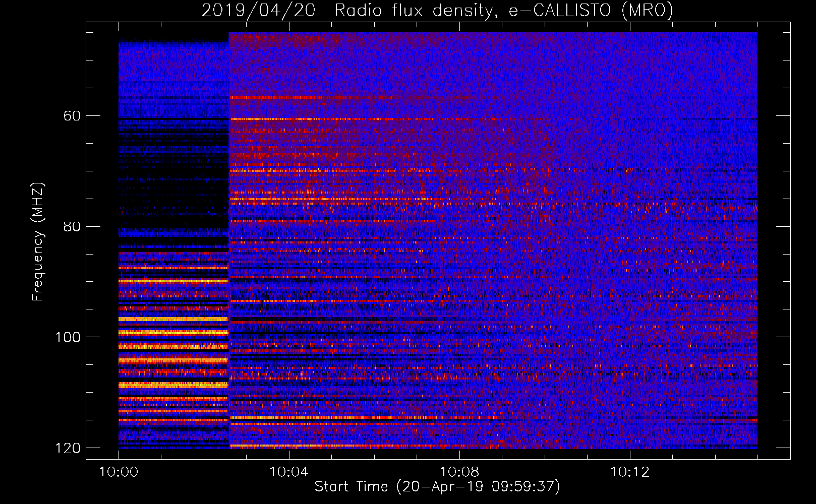
Task: Click the date "2019/04/20" in the title
Action: point(259,10)
